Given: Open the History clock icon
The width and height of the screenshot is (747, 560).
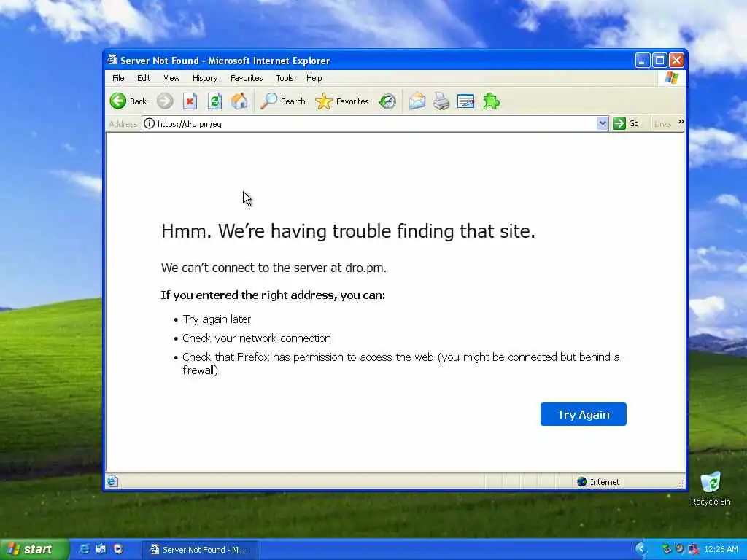Looking at the screenshot, I should [387, 101].
